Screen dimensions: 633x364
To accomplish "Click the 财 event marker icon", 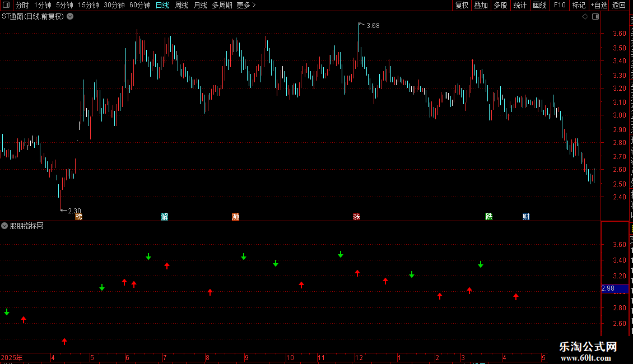I will coord(526,217).
